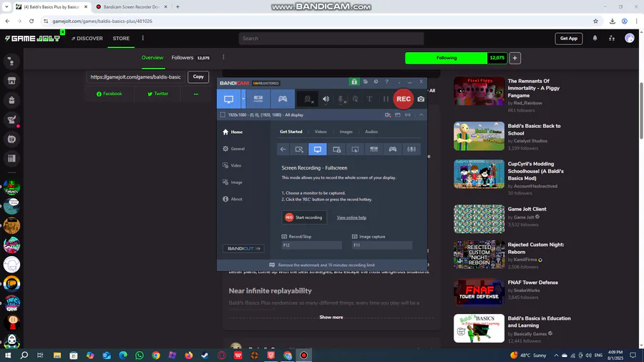This screenshot has height=362, width=644.
Task: Toggle mouse click effects icon
Action: (x=355, y=99)
